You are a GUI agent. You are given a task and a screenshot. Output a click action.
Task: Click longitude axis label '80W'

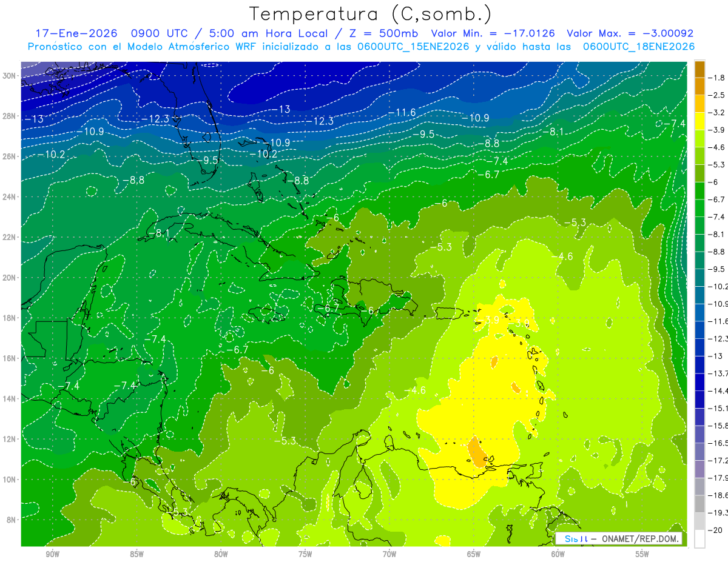click(x=221, y=554)
